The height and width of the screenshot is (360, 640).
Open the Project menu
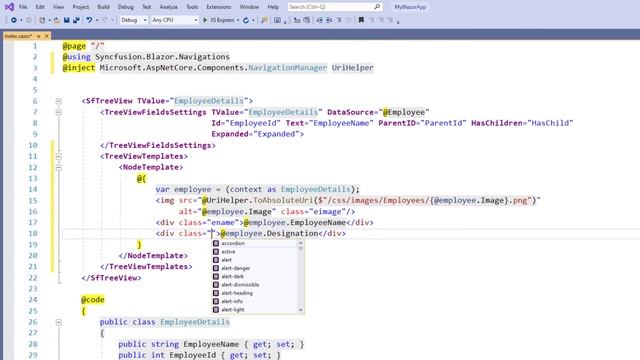click(80, 7)
